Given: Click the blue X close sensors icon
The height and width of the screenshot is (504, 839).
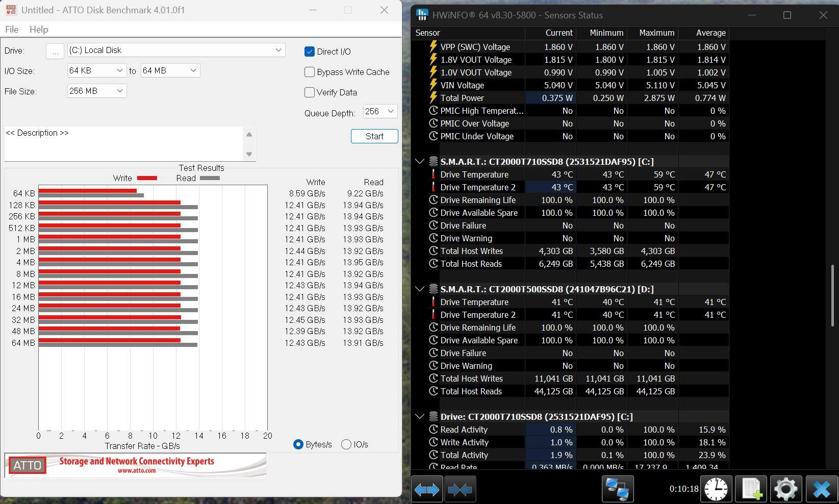Looking at the screenshot, I should (x=821, y=489).
